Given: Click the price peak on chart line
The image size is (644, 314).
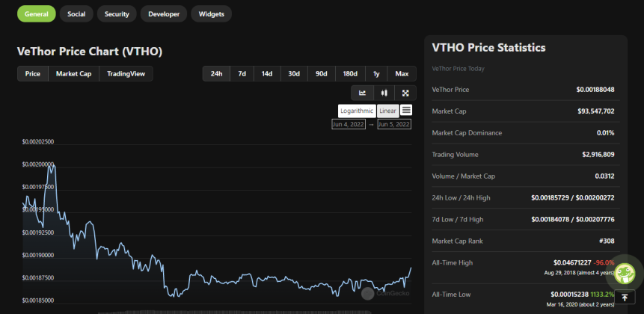Looking at the screenshot, I should pos(52,165).
